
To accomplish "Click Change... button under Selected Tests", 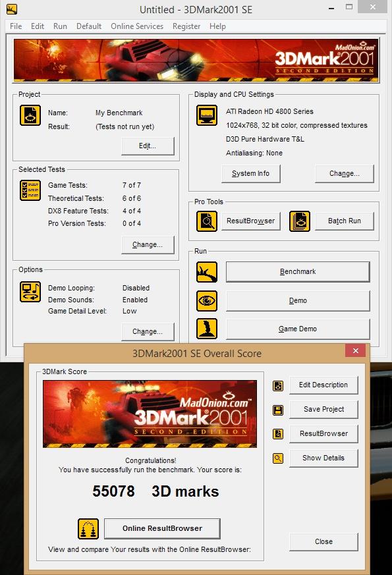I will click(x=148, y=244).
